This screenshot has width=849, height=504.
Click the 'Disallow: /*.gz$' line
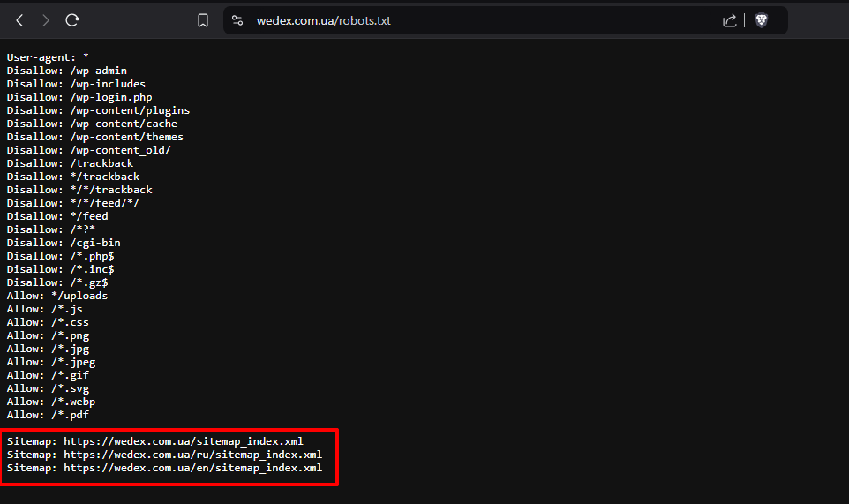[57, 282]
